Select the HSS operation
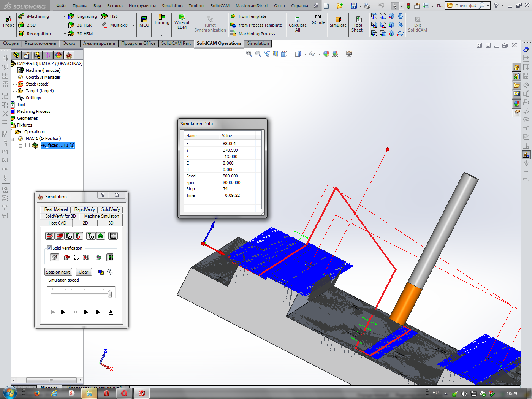Screen dimensions: 532x399 coord(110,16)
